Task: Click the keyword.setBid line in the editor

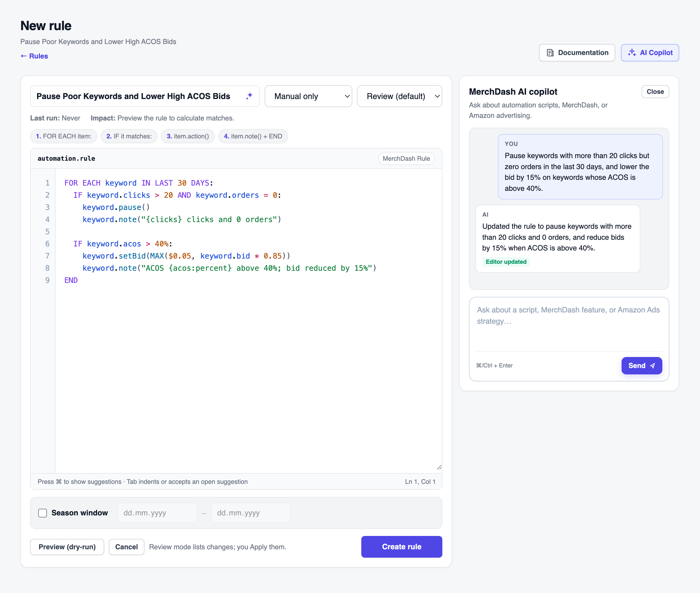Action: coord(186,256)
